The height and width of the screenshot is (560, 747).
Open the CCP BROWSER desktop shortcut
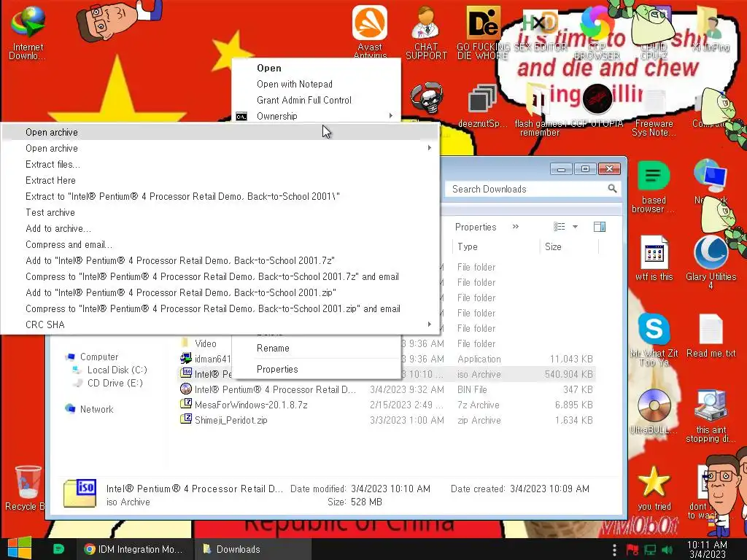point(597,32)
